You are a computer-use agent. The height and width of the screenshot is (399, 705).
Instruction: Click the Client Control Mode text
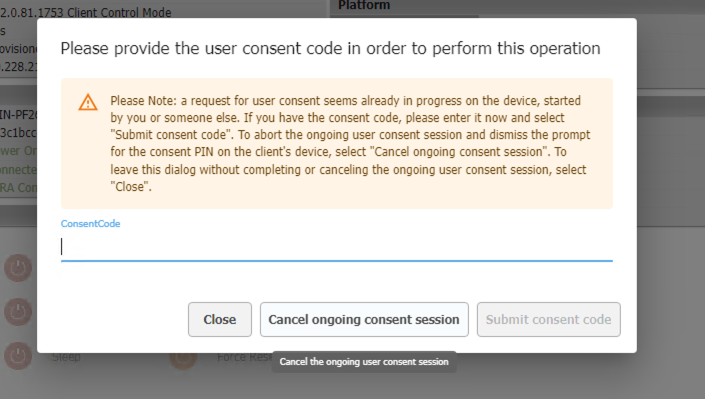coord(119,13)
